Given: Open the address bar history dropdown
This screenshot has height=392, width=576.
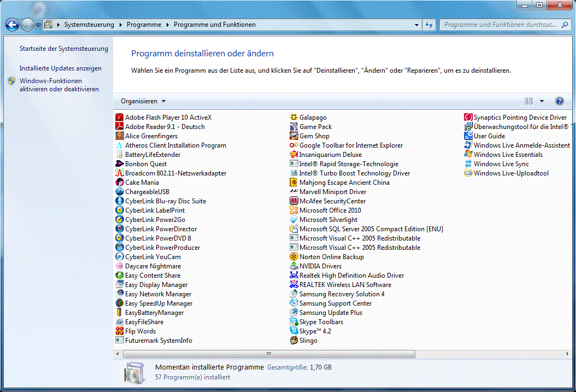Looking at the screenshot, I should 416,25.
